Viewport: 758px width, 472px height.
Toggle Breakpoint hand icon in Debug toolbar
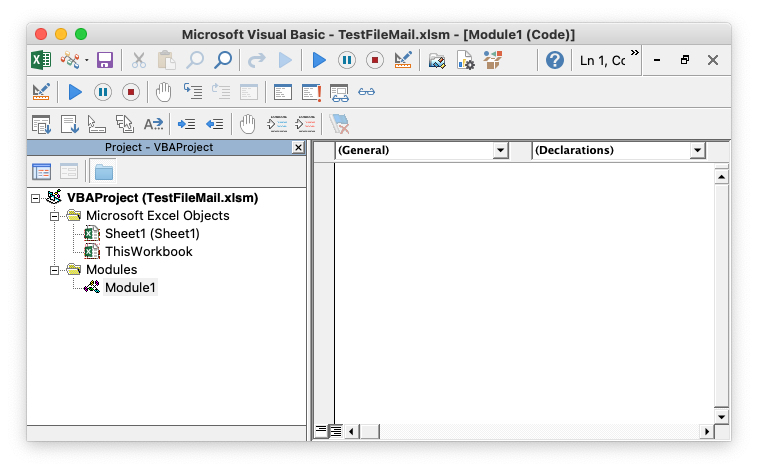click(163, 92)
